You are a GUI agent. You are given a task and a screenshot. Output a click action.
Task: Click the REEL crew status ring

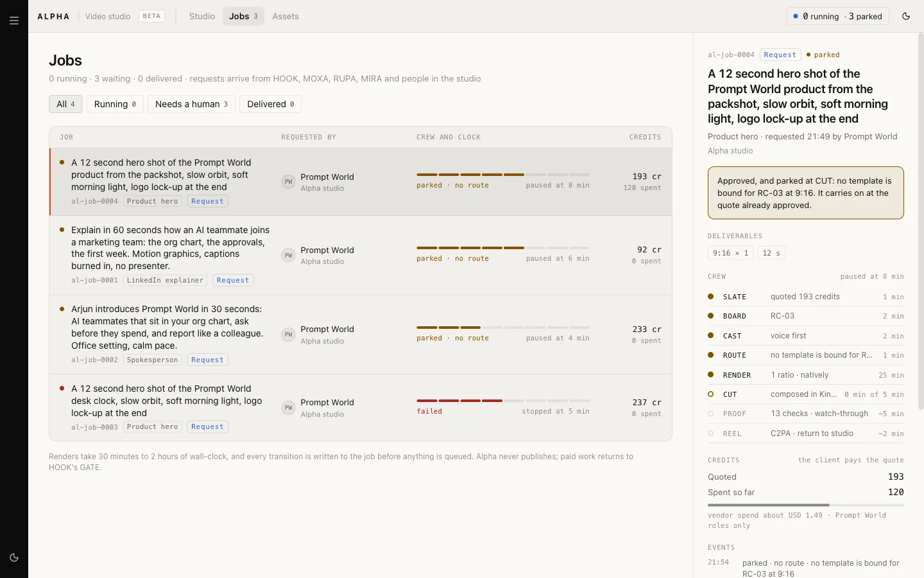tap(711, 433)
